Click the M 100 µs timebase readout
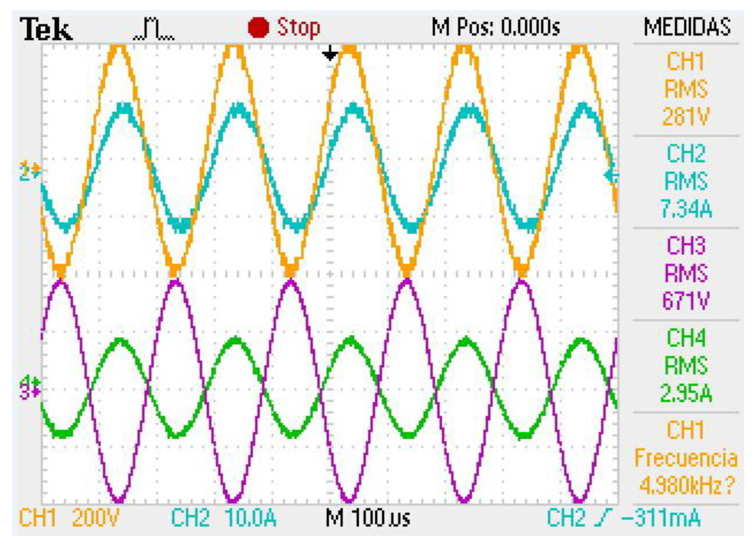 pyautogui.click(x=368, y=518)
